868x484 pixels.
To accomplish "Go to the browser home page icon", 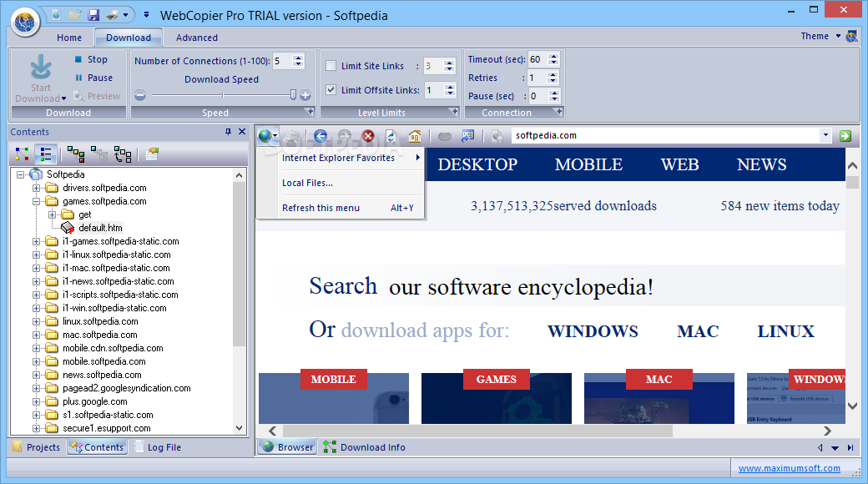I will tap(415, 136).
